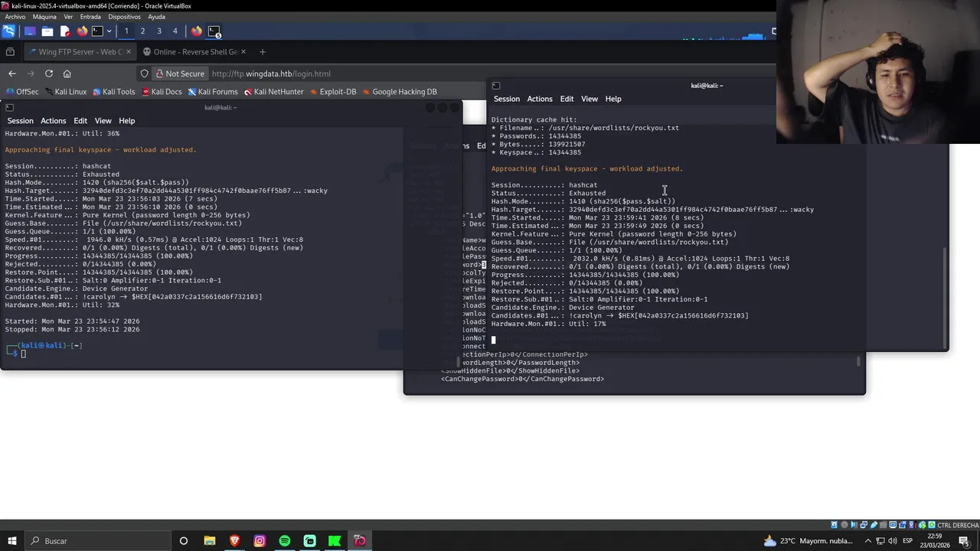The width and height of the screenshot is (980, 551).
Task: Open VirtualBox Dispositivos menu
Action: [124, 17]
